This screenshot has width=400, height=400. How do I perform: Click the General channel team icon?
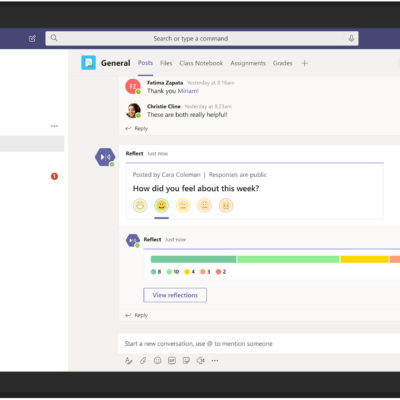(x=89, y=63)
